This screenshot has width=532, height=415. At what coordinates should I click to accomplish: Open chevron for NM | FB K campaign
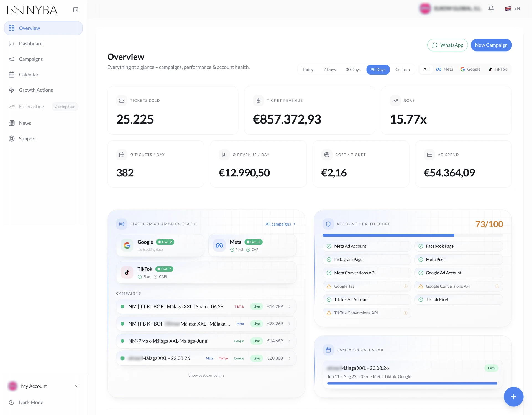(289, 324)
